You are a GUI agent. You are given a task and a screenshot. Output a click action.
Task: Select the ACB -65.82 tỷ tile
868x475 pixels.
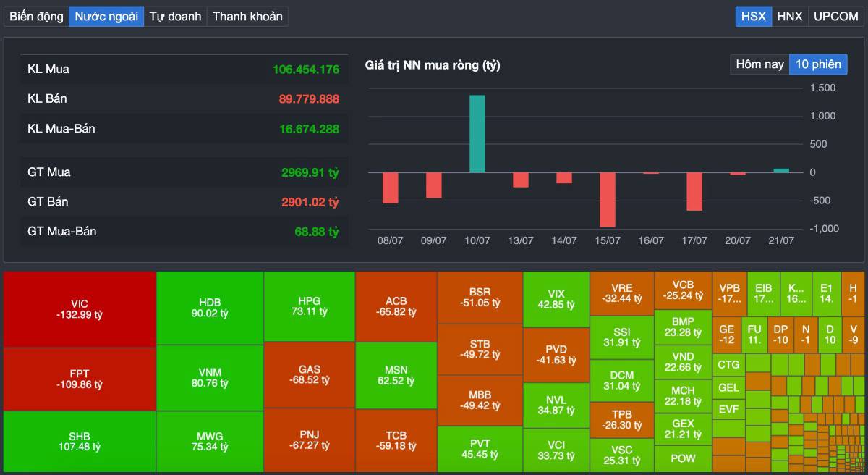[x=396, y=306]
